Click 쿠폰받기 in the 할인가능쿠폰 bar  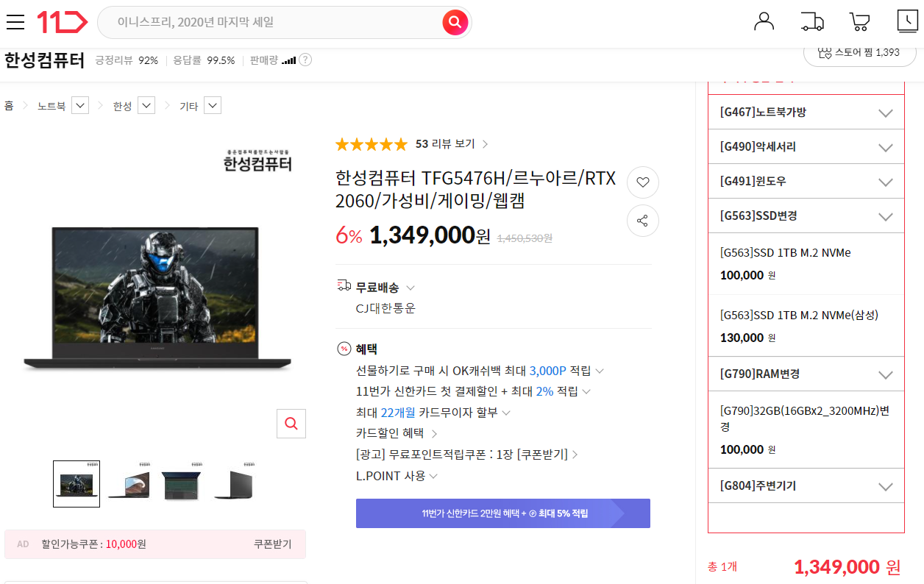(272, 544)
